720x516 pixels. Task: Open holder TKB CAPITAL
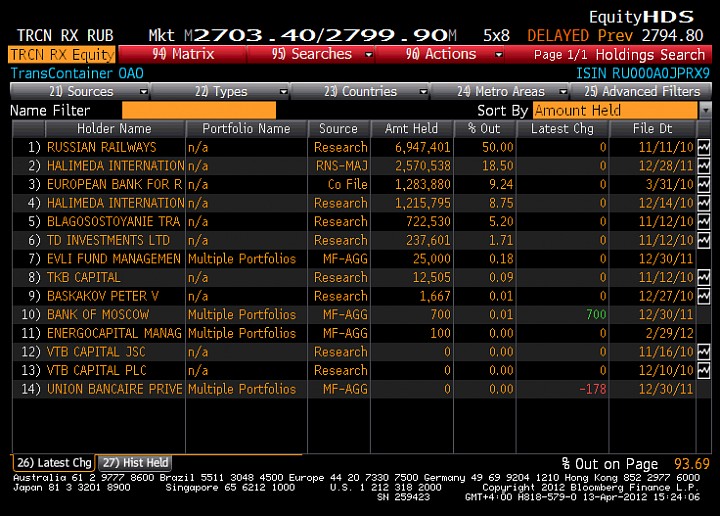coord(84,277)
